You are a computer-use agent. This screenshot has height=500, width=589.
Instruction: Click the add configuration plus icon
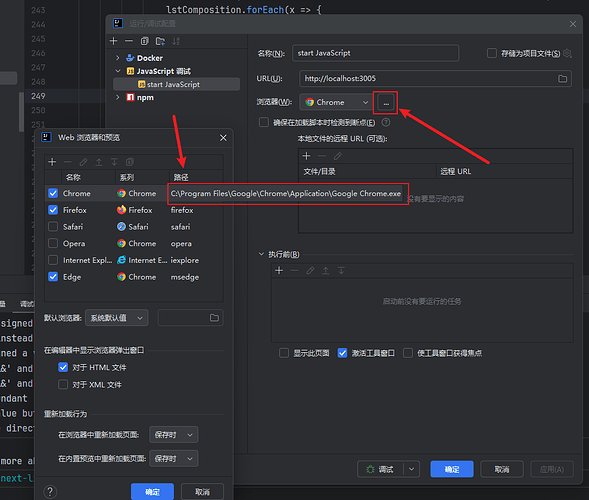[x=113, y=41]
